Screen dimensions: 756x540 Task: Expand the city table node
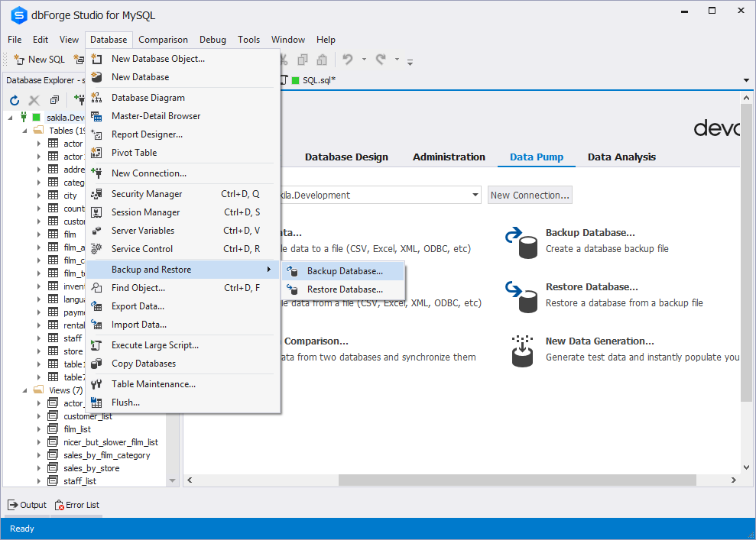tap(39, 196)
